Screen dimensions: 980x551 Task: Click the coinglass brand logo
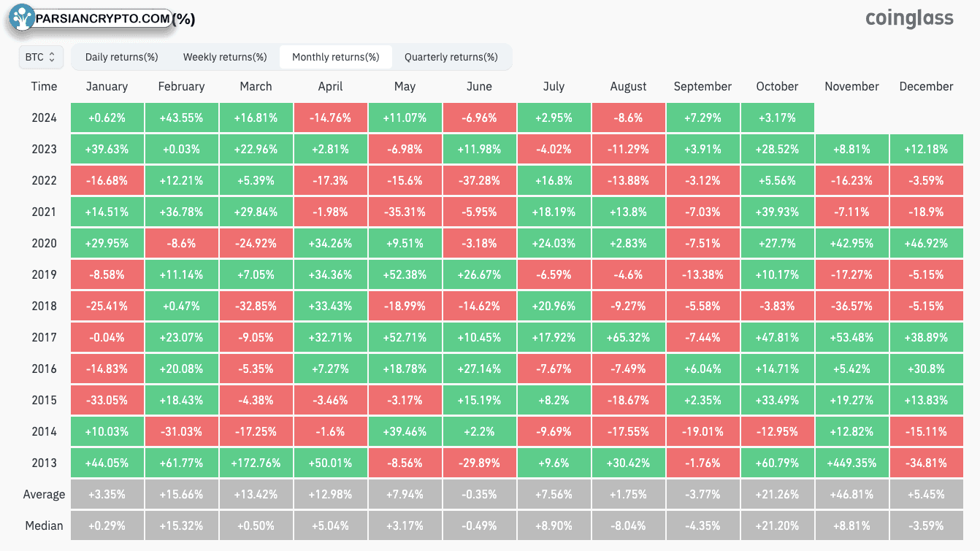pos(909,18)
